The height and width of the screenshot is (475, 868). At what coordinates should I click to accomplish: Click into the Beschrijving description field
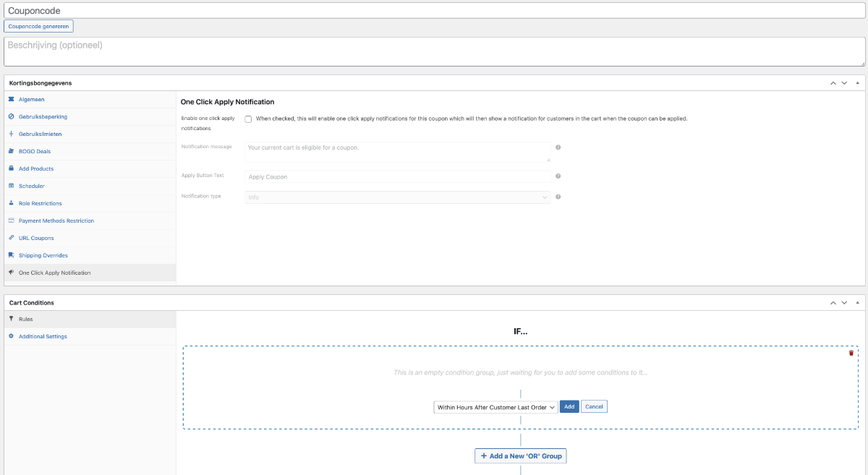(x=434, y=51)
